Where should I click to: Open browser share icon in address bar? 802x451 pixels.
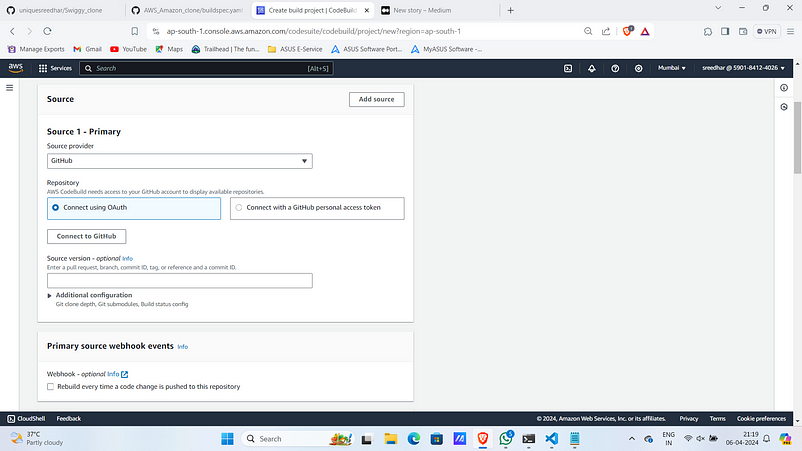click(x=606, y=31)
